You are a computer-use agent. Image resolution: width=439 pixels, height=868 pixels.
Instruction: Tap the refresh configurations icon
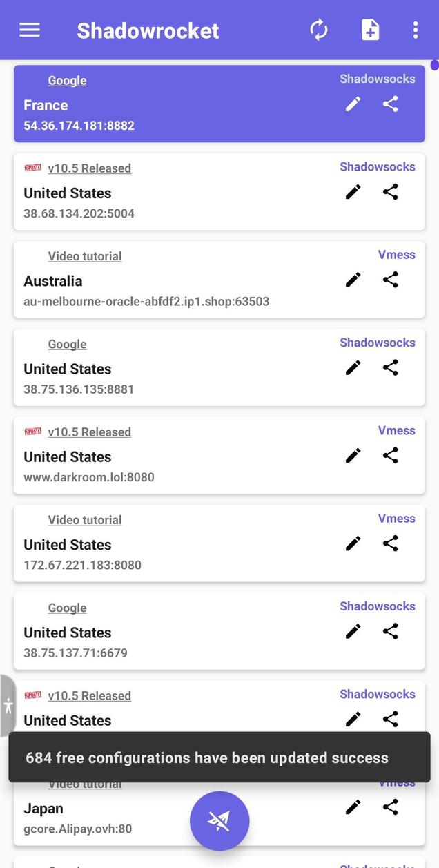tap(318, 30)
